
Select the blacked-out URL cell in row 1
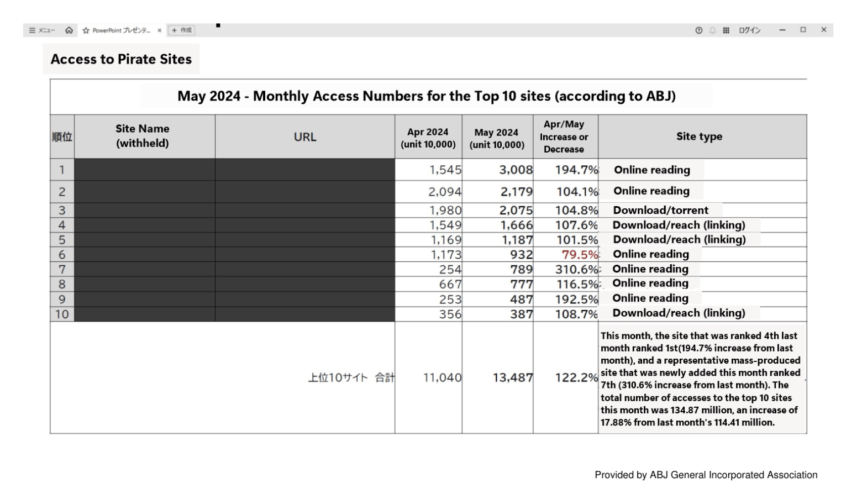[305, 170]
